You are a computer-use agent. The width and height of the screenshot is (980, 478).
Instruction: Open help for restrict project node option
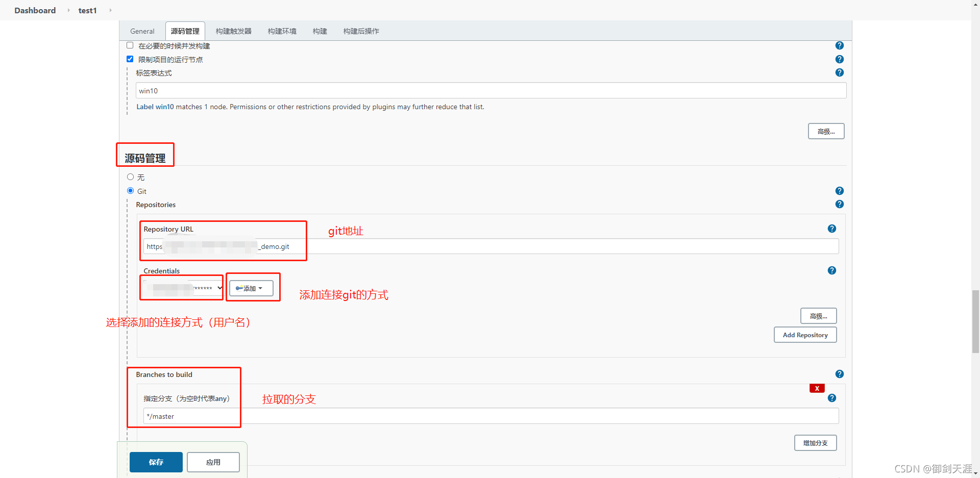point(839,59)
